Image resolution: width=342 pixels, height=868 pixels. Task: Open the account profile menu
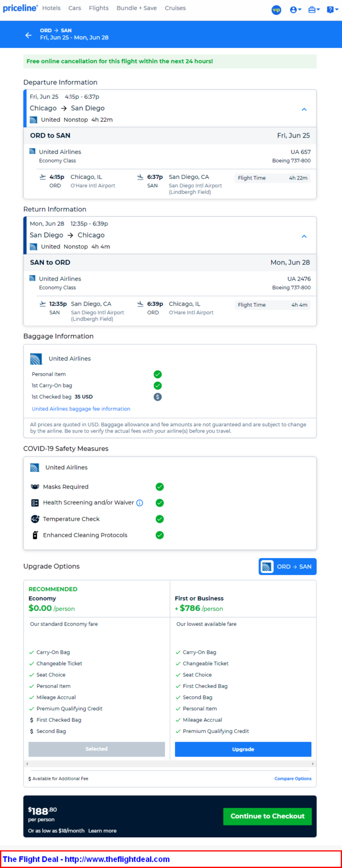(296, 10)
